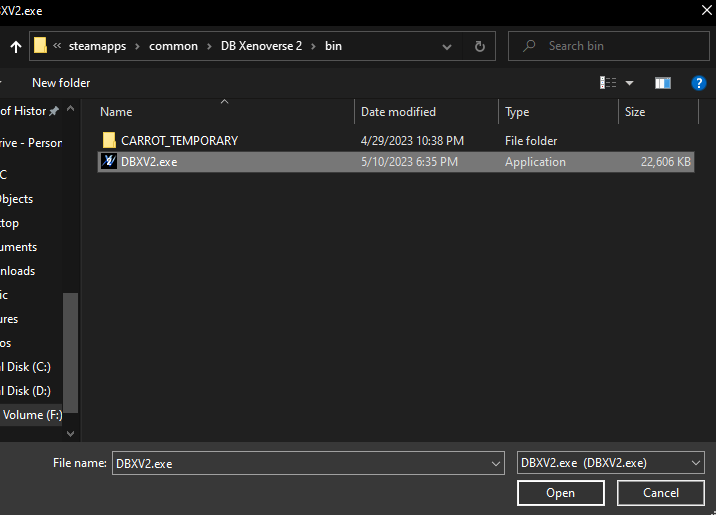
Task: Expand the File name dropdown arrow
Action: 496,463
